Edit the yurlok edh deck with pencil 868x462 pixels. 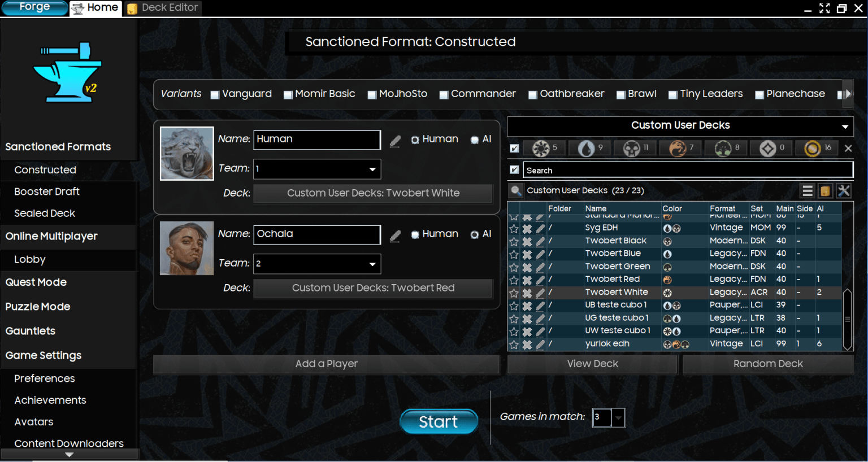tap(540, 345)
